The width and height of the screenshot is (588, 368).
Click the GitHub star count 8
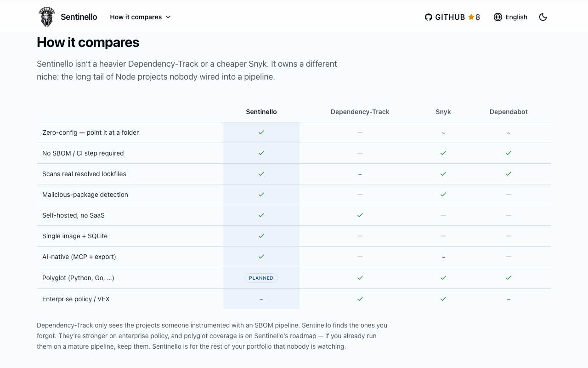click(x=478, y=17)
